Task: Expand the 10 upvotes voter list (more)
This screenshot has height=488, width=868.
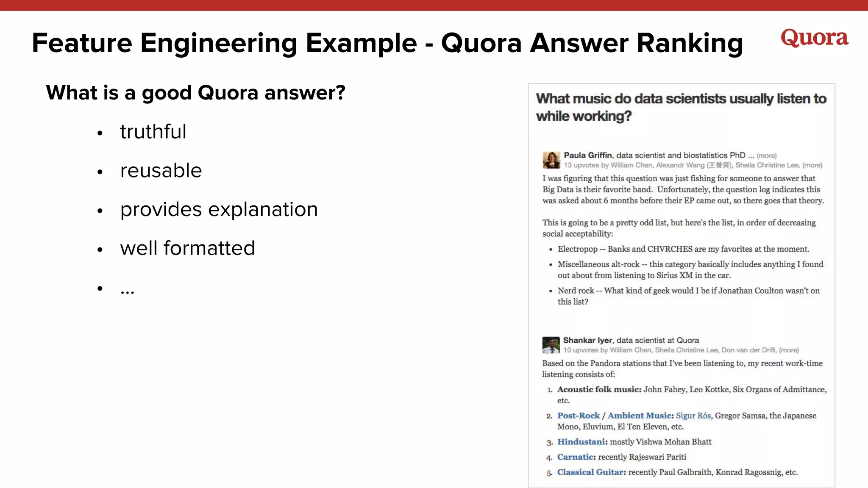Action: [x=789, y=350]
